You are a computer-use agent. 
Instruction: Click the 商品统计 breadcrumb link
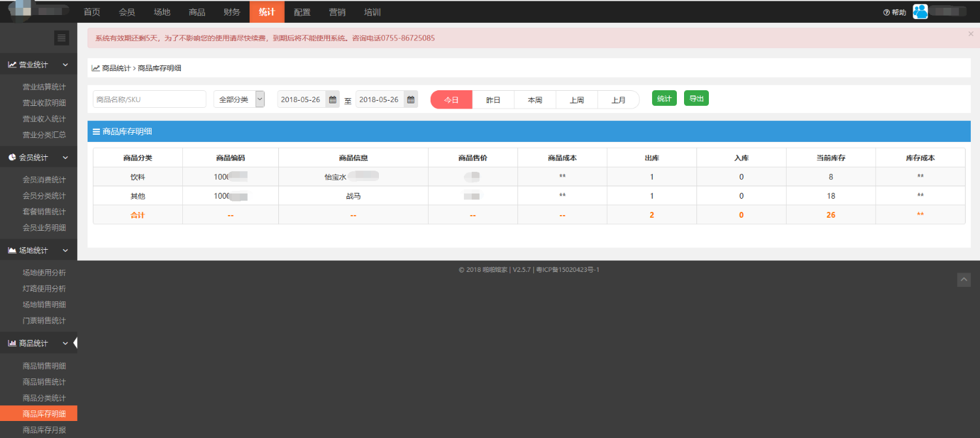[x=116, y=68]
